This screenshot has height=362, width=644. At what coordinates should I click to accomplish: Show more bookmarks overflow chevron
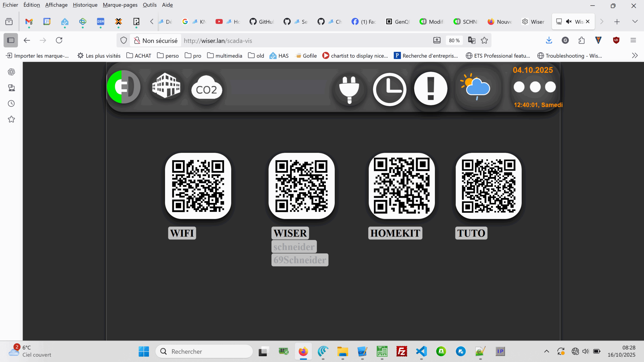tap(635, 56)
